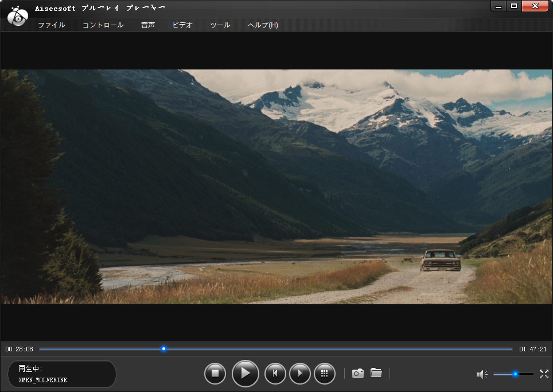
Task: Open the snapshot folder icon
Action: pos(376,373)
